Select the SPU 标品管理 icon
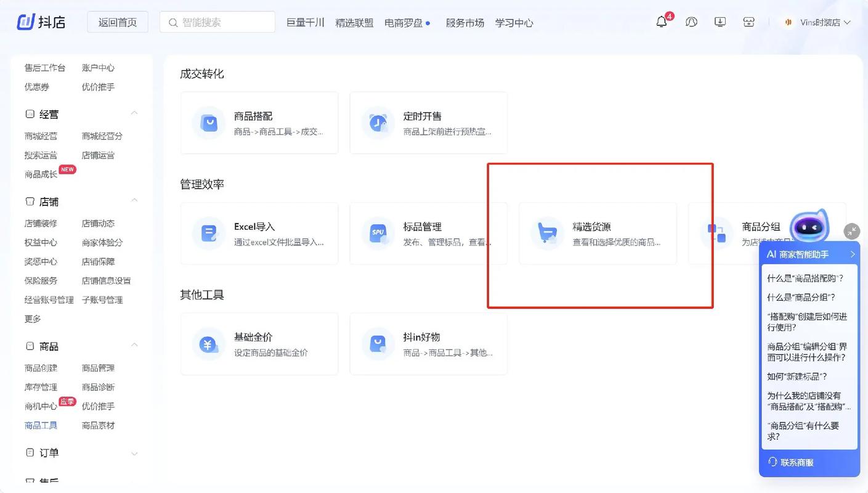868x493 pixels. coord(378,233)
